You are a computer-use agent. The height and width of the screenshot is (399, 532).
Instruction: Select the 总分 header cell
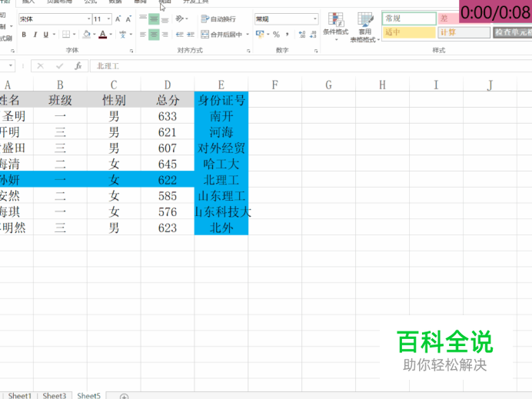(168, 100)
